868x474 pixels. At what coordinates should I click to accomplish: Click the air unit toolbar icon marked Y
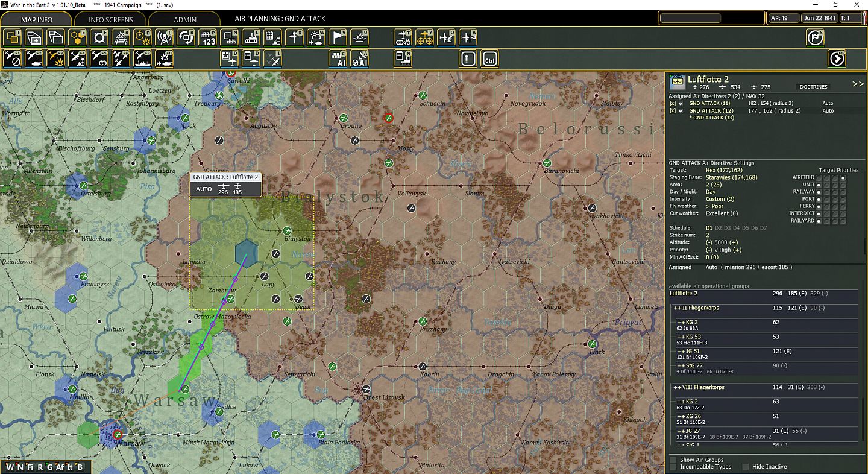[x=425, y=37]
